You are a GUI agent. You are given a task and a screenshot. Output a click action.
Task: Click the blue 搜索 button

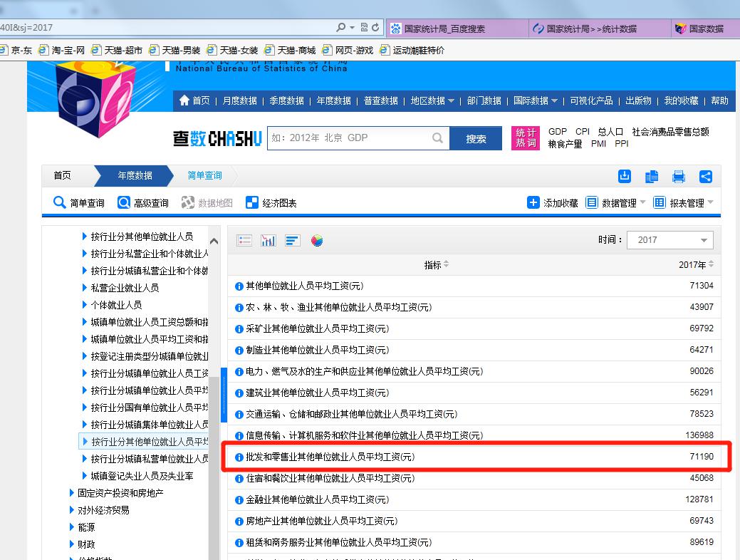coord(476,139)
